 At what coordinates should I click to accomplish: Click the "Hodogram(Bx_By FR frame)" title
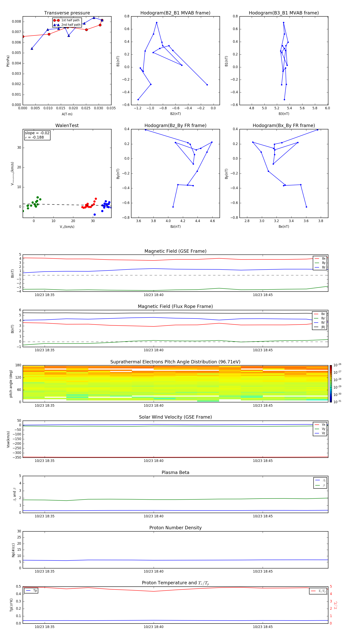click(x=284, y=125)
